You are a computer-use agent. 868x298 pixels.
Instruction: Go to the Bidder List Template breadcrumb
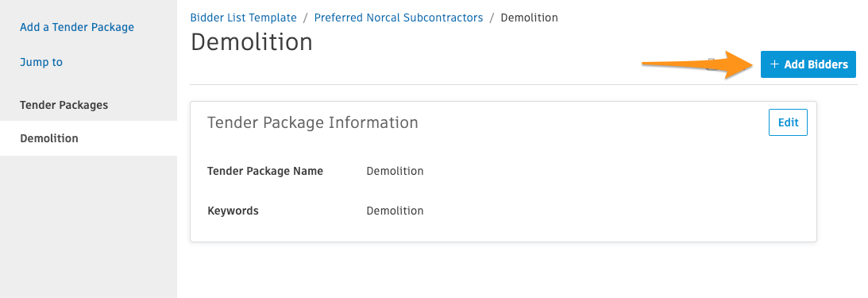click(x=244, y=17)
